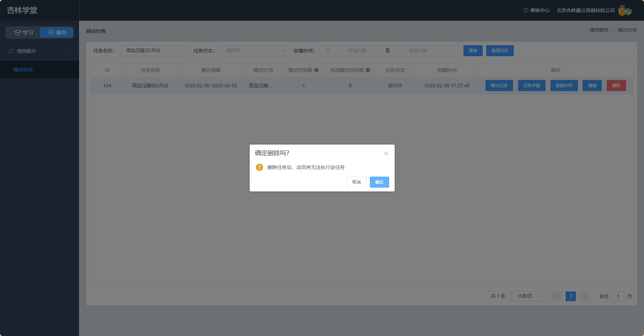Open 随访记录 for task 104

point(499,86)
